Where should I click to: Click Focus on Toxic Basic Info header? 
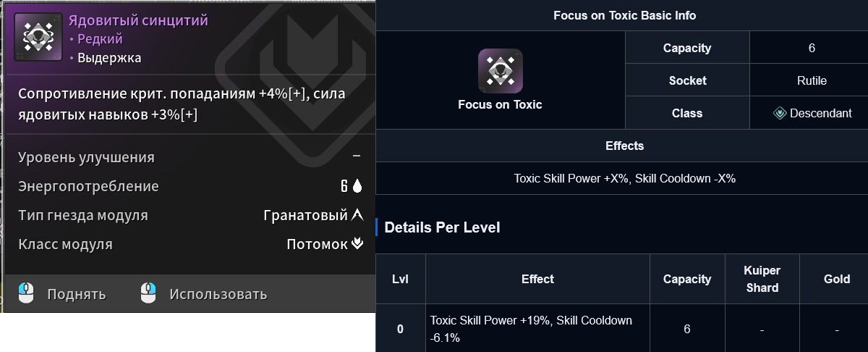pos(624,15)
